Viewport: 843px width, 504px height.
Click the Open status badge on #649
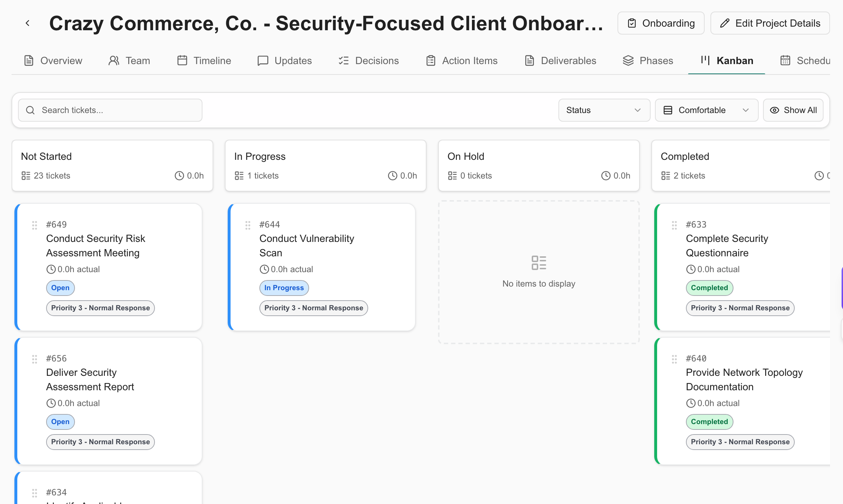pos(61,288)
